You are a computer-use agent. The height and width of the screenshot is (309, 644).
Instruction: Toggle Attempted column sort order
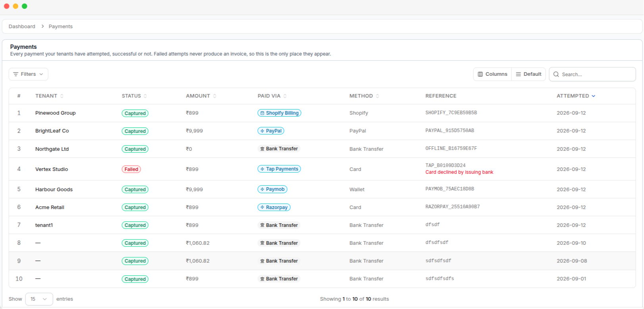[576, 96]
